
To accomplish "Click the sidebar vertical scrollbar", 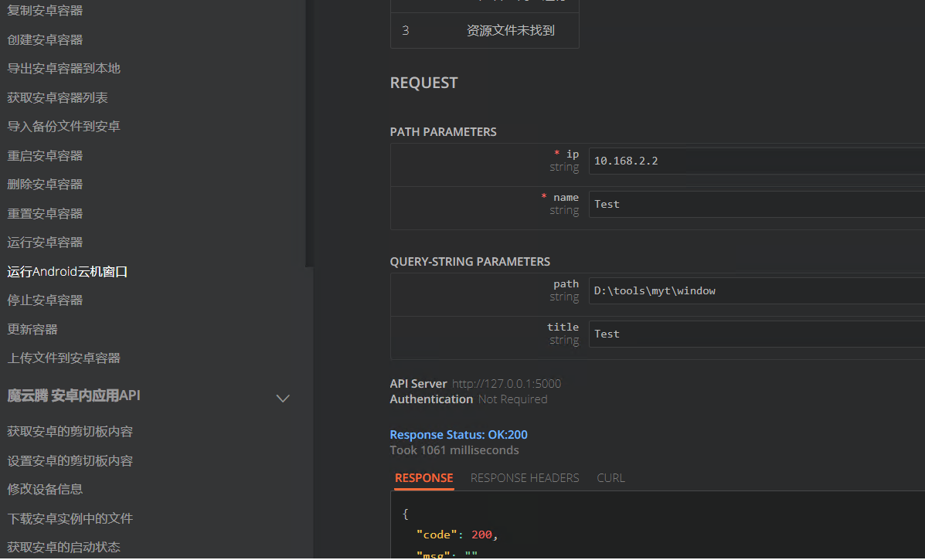I will coord(309,131).
